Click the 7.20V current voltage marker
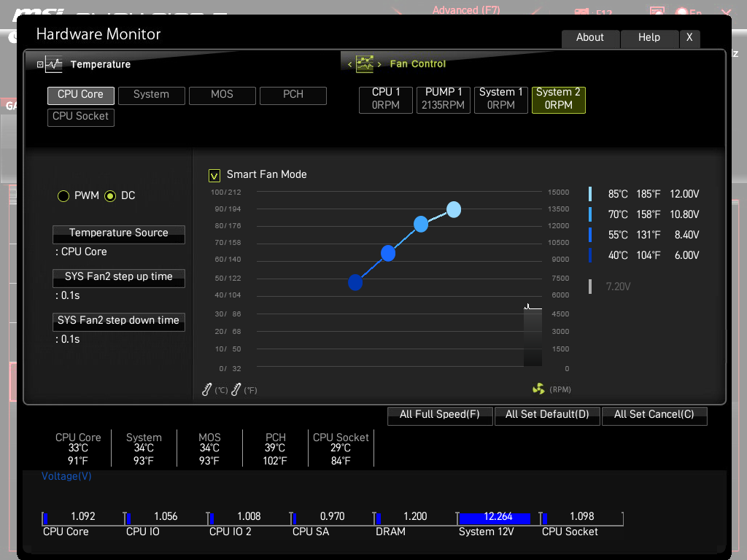Screen dimensions: 747x560 pos(590,286)
